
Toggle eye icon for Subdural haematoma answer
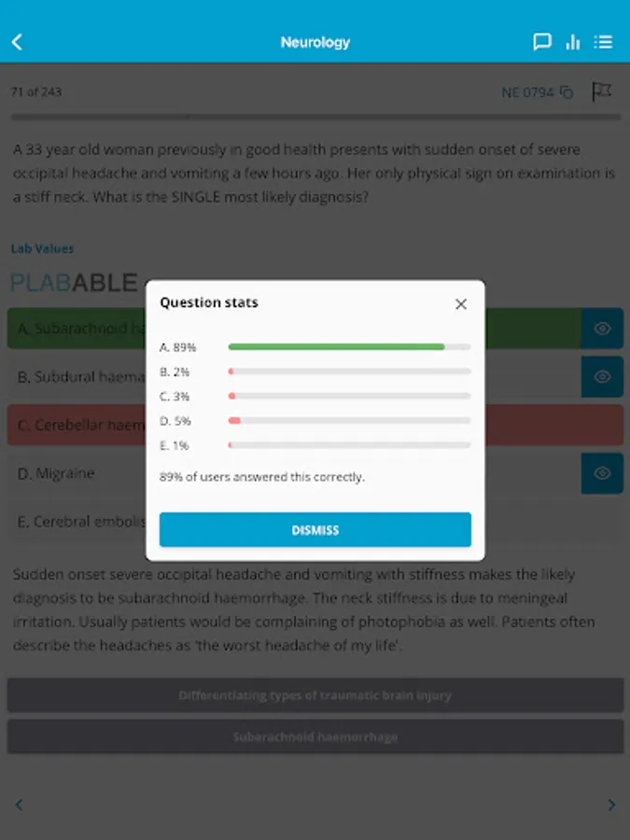pyautogui.click(x=602, y=377)
